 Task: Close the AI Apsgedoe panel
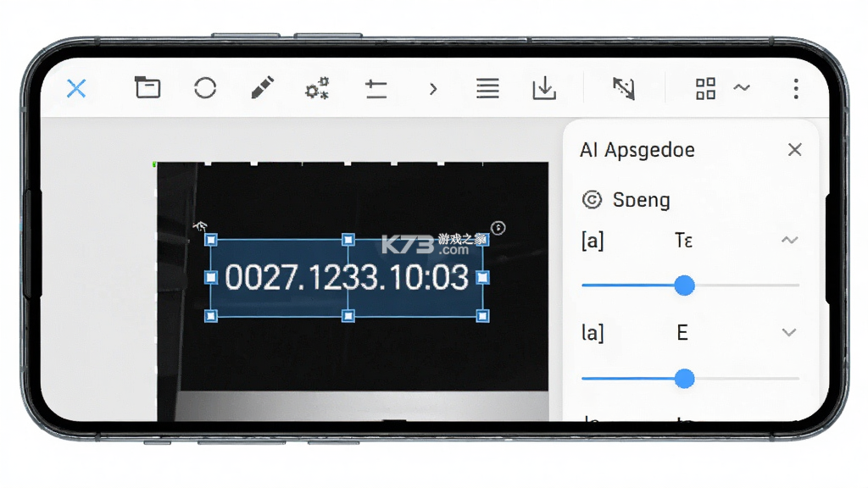point(795,149)
